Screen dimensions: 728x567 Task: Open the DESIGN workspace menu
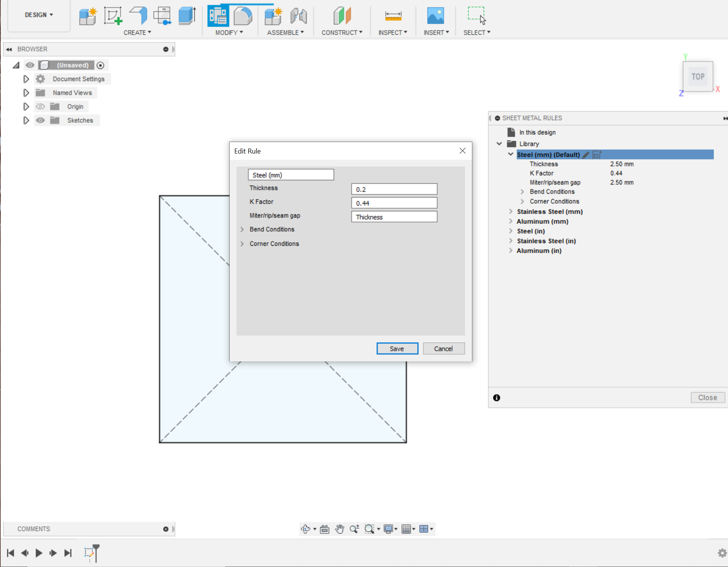click(38, 15)
